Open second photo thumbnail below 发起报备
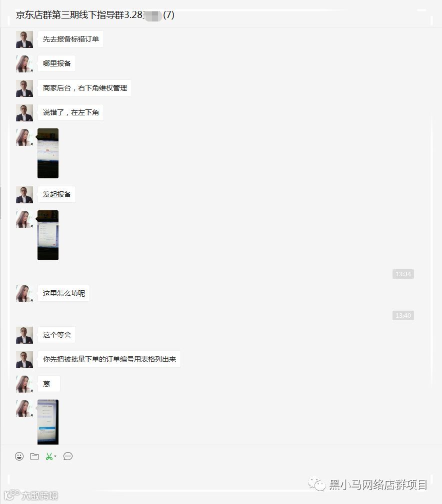The image size is (442, 504). (48, 235)
